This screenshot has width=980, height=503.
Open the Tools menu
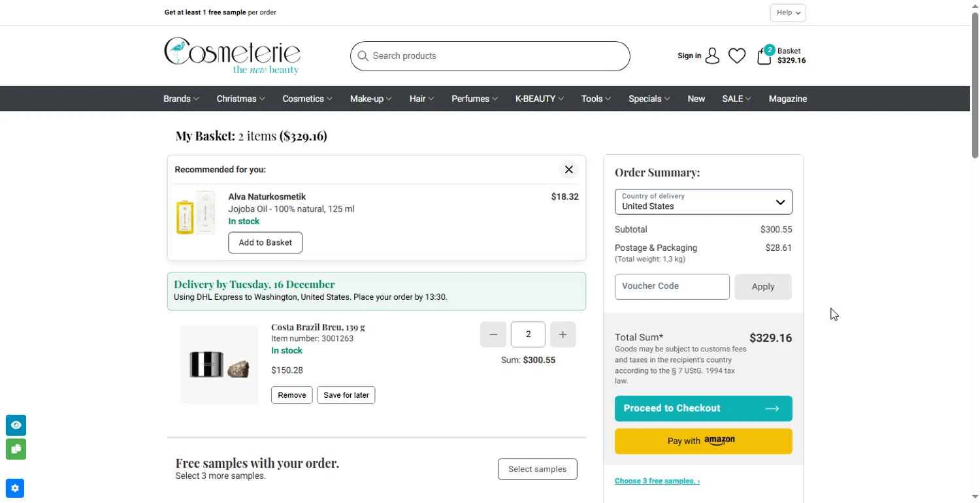click(596, 99)
